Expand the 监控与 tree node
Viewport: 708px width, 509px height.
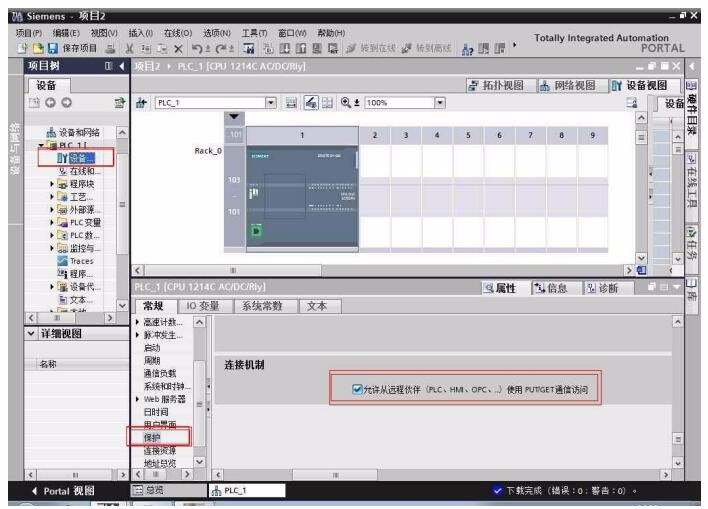51,248
